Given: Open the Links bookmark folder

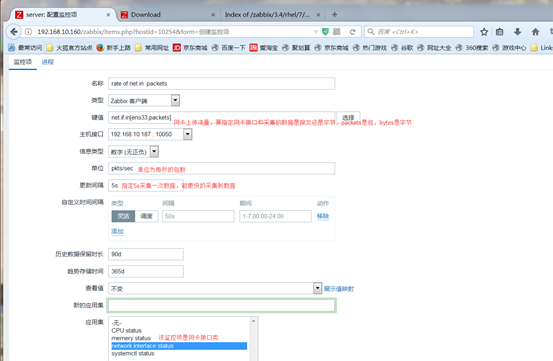Looking at the screenshot, I should point(542,47).
